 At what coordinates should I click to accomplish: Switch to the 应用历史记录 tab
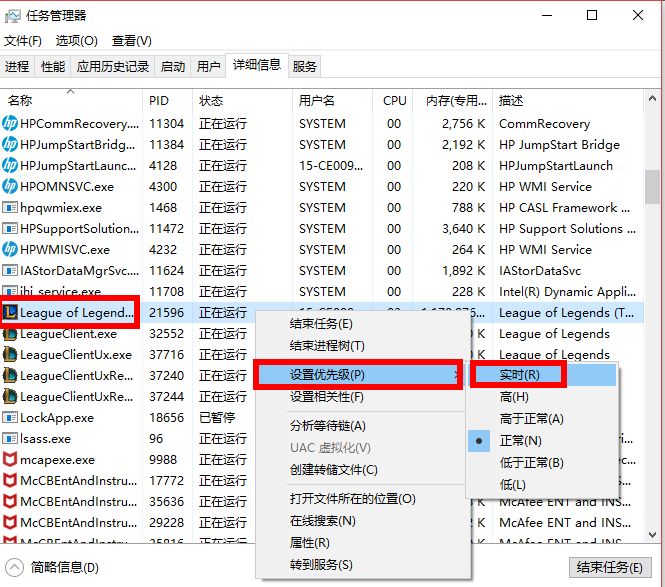tap(113, 67)
